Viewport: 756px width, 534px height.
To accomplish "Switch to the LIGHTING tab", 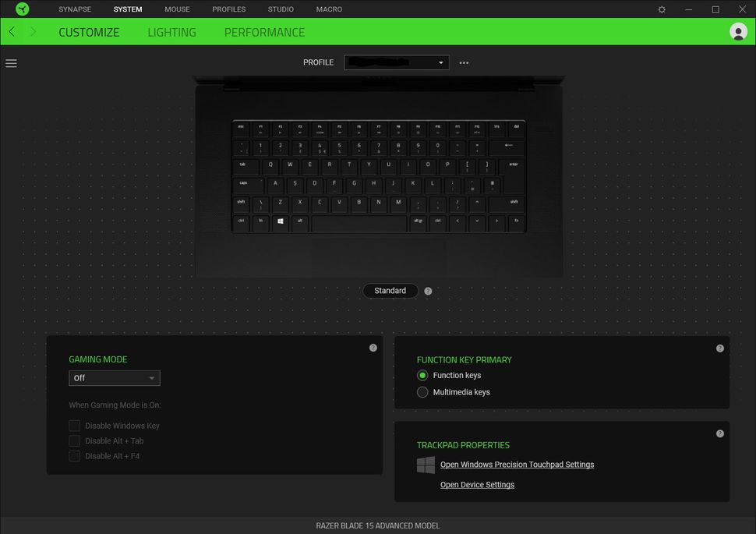I will click(x=171, y=32).
